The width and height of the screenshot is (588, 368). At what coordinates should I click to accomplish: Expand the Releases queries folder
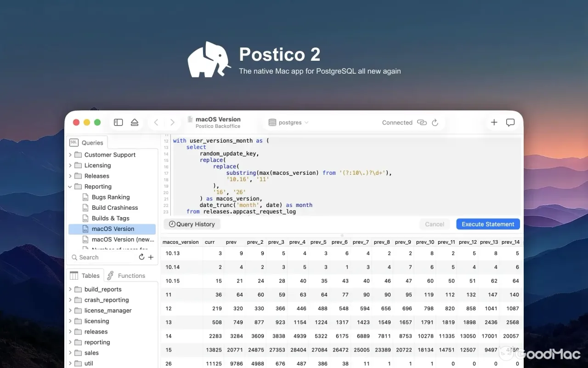(70, 176)
